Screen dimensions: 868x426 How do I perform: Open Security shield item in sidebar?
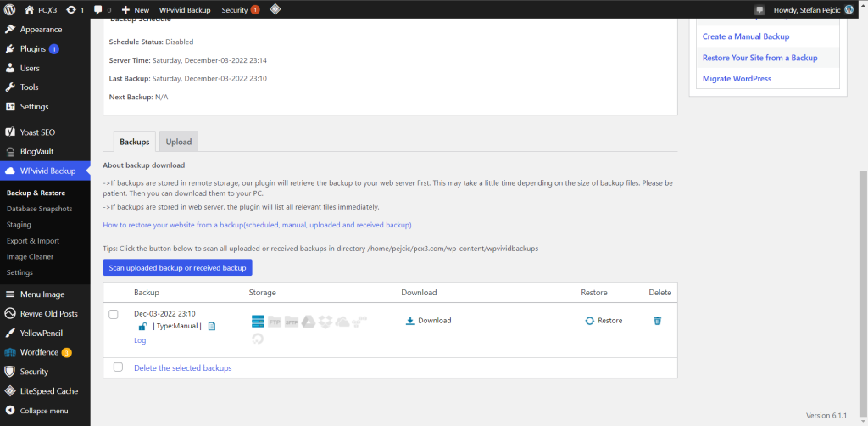click(45, 372)
